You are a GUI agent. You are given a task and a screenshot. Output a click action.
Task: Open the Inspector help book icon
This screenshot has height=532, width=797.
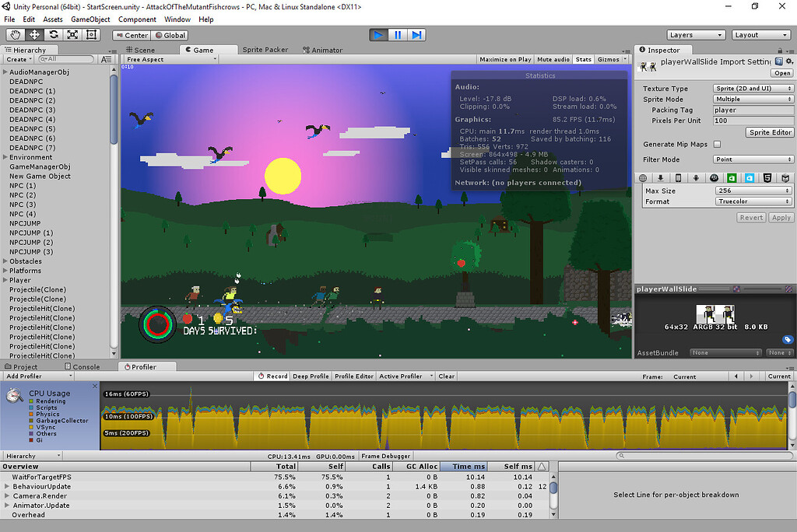[779, 61]
